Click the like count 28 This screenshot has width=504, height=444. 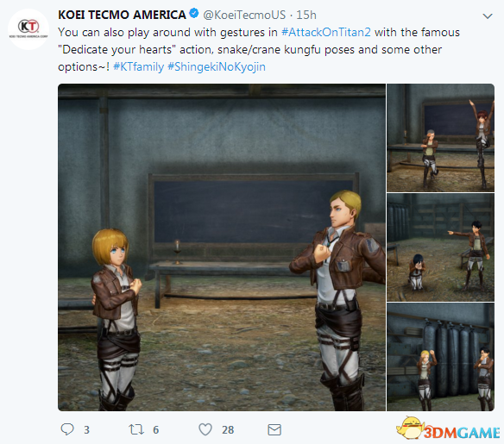(228, 430)
